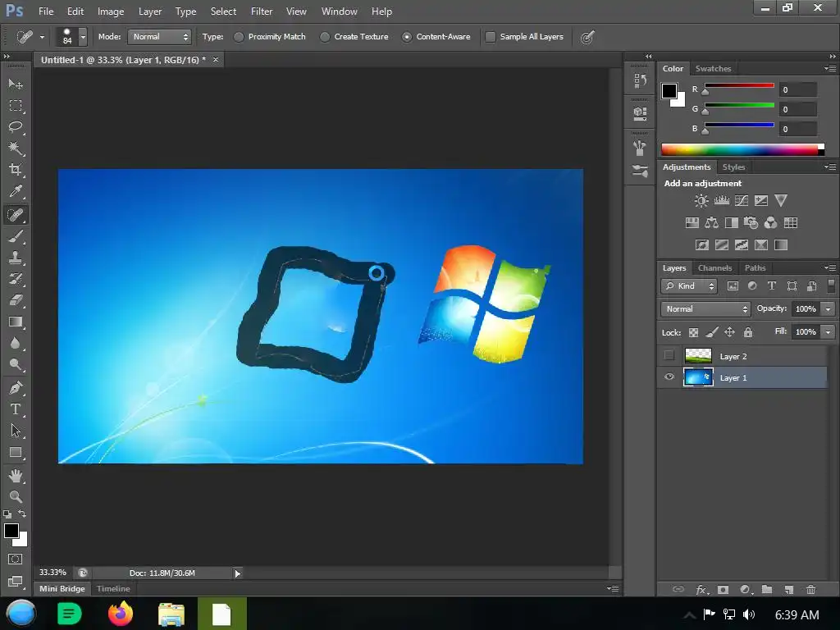This screenshot has height=630, width=840.
Task: Select the Eraser tool
Action: click(x=16, y=300)
